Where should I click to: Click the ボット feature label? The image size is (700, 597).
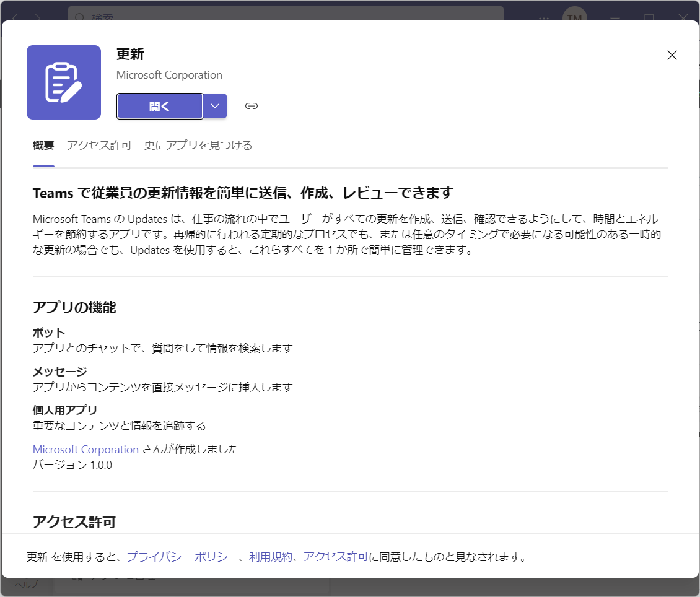click(49, 333)
